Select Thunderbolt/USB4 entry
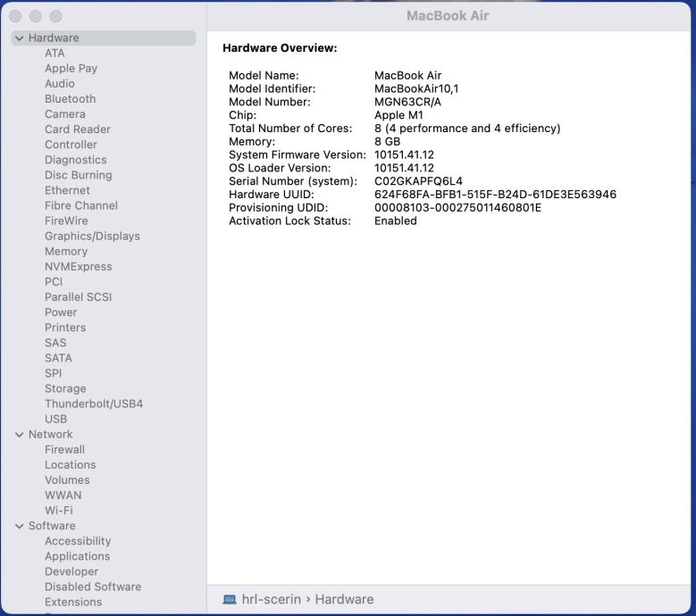This screenshot has width=696, height=616. 94,404
